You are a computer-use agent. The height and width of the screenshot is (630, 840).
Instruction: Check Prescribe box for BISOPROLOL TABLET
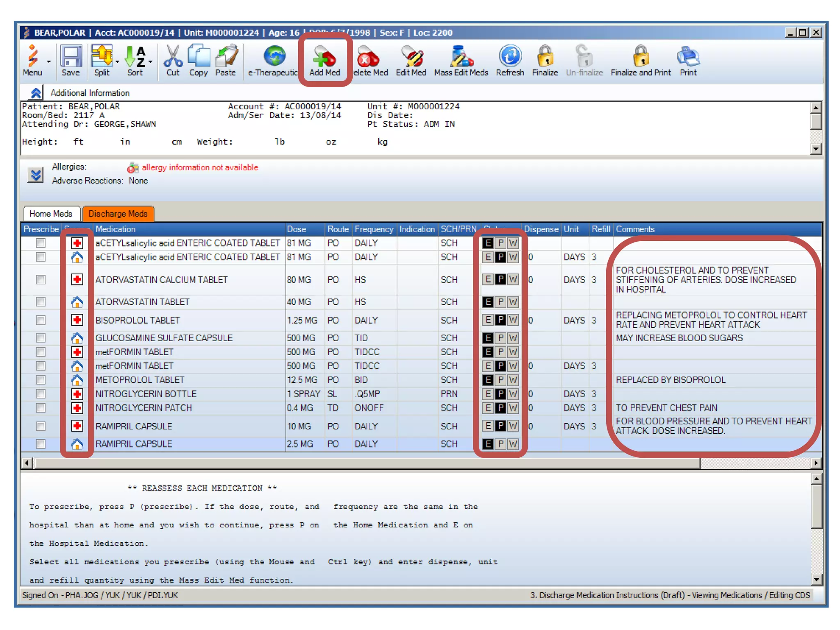[x=41, y=320]
